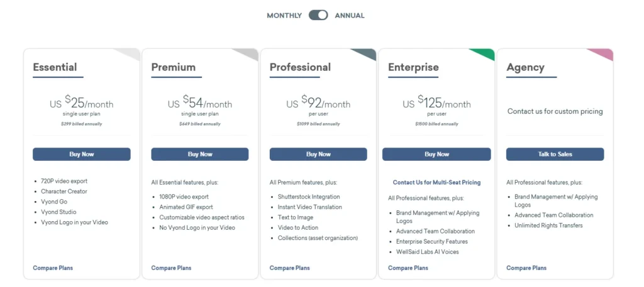
Task: Click Talk to Sales on the Agency plan
Action: click(555, 154)
